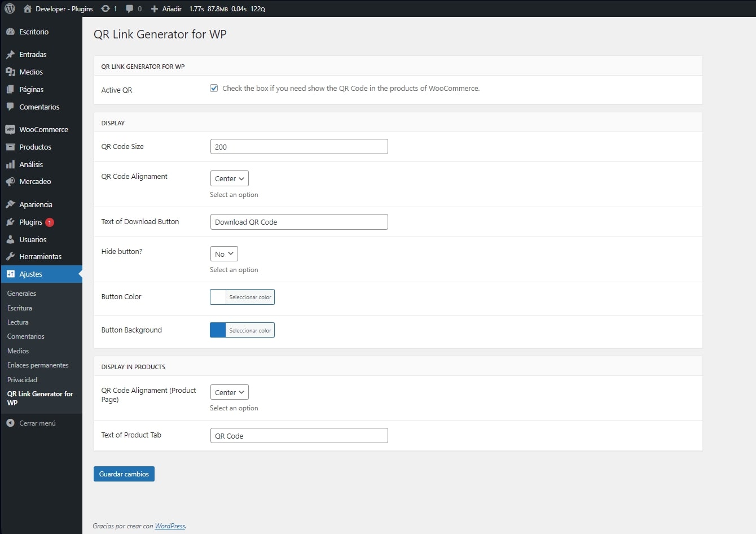
Task: Open the Hide button? dropdown
Action: (x=224, y=254)
